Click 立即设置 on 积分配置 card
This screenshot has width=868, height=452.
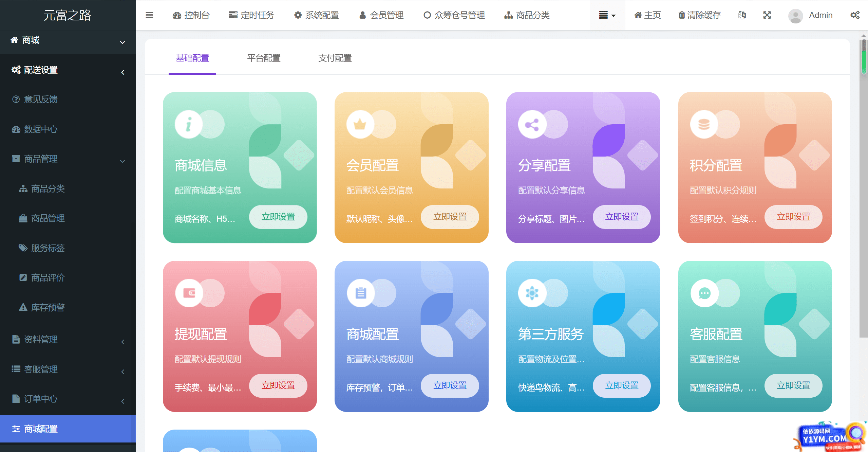[x=793, y=217]
